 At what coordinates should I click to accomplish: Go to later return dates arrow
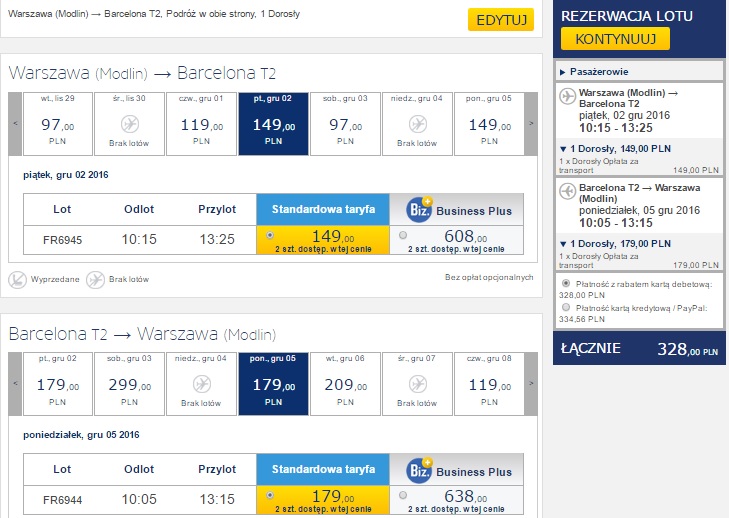pos(531,384)
